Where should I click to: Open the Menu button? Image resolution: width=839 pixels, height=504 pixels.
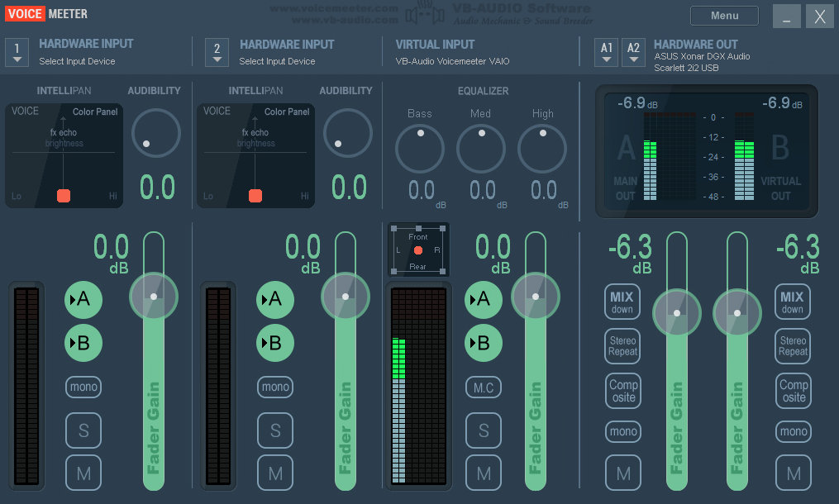coord(724,16)
